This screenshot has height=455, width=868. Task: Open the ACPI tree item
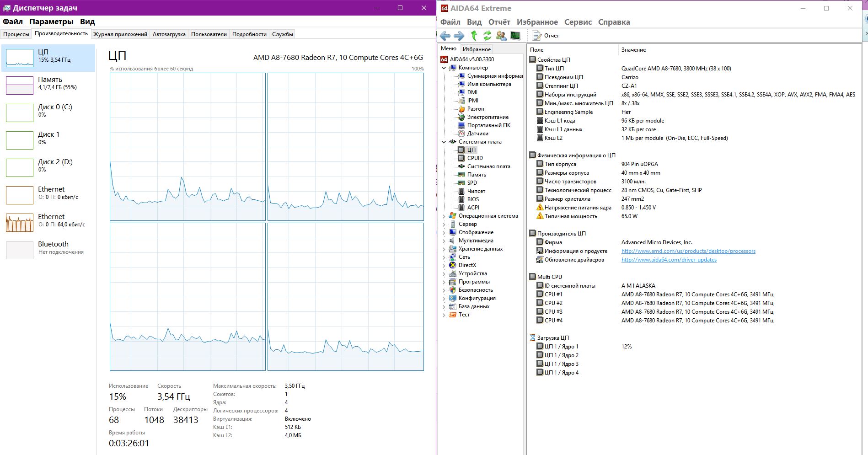(x=469, y=208)
